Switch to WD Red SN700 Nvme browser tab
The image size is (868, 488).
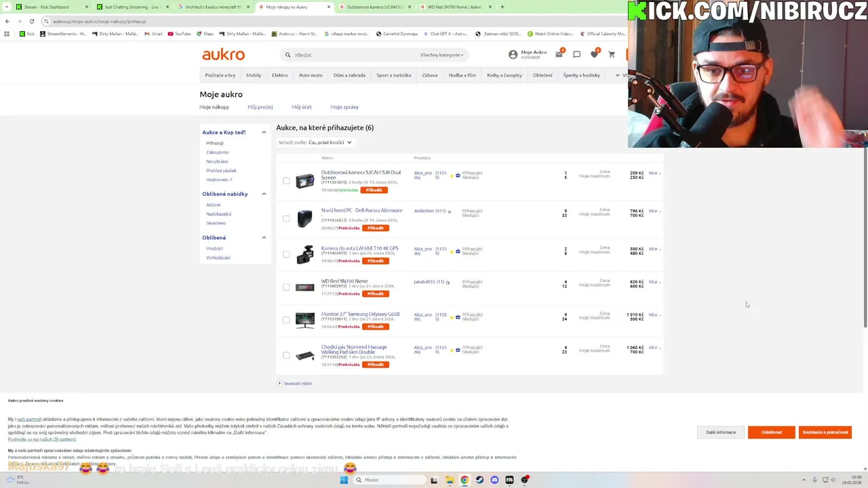[454, 7]
